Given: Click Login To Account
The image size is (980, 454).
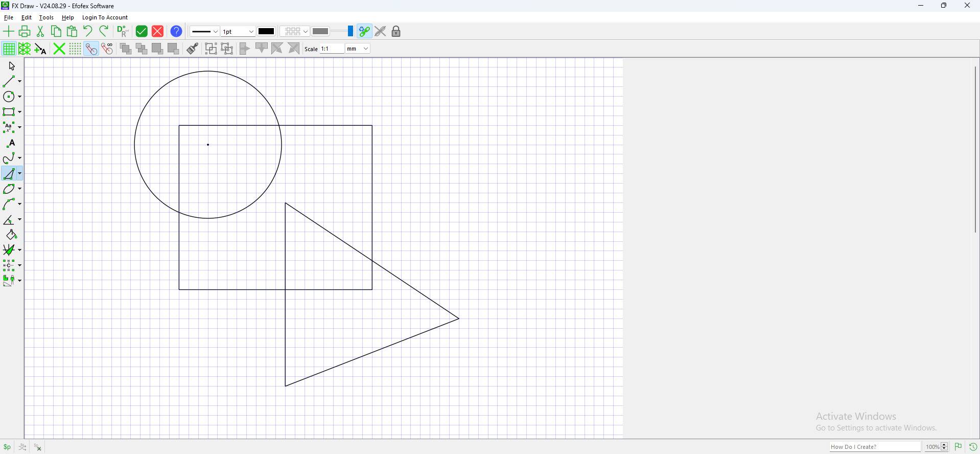Looking at the screenshot, I should pyautogui.click(x=105, y=17).
